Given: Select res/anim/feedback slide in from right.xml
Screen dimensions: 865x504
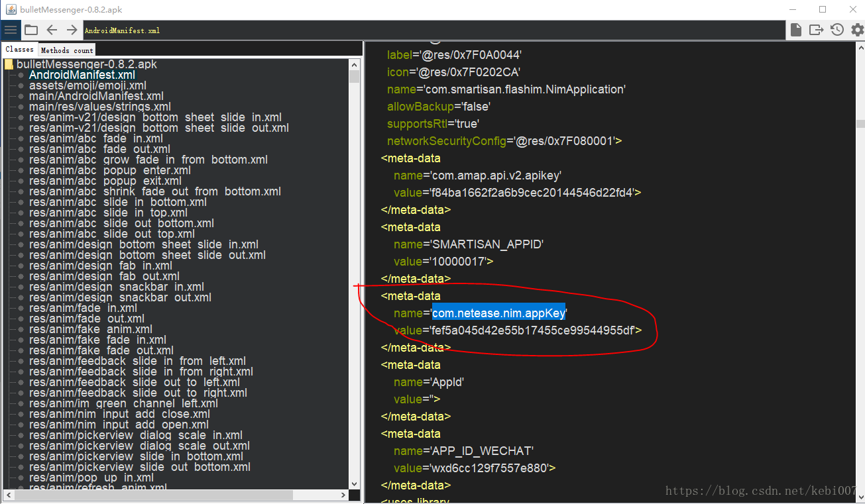Looking at the screenshot, I should coord(141,372).
